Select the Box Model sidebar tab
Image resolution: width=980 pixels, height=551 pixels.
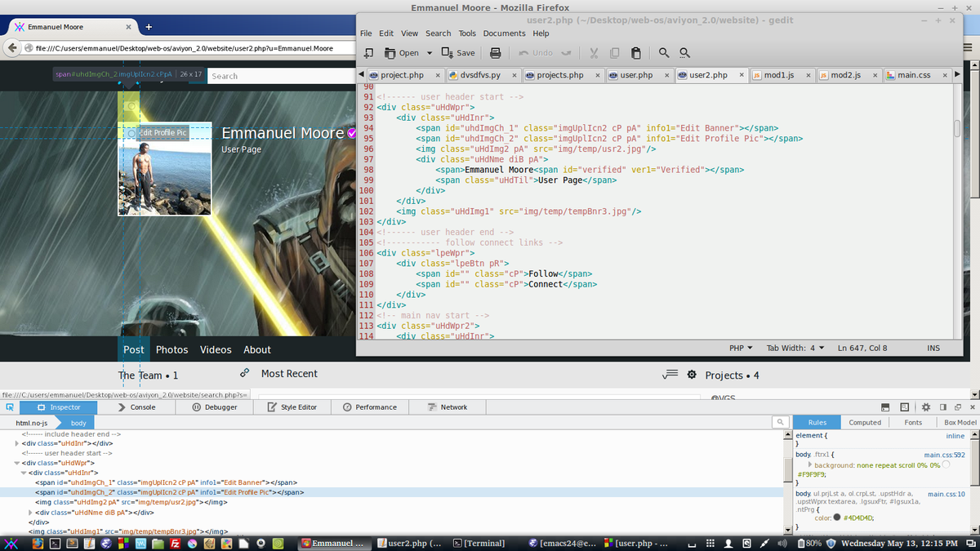pyautogui.click(x=960, y=422)
